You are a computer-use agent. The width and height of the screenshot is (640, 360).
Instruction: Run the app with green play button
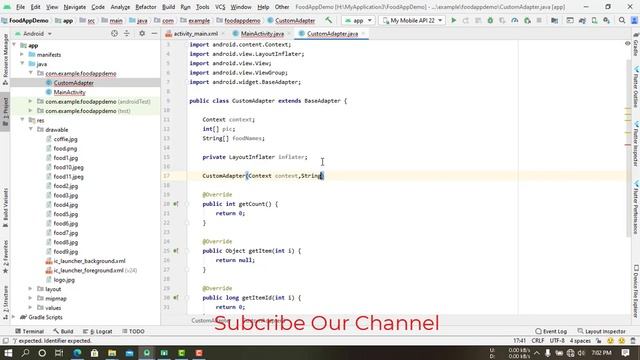pos(453,20)
